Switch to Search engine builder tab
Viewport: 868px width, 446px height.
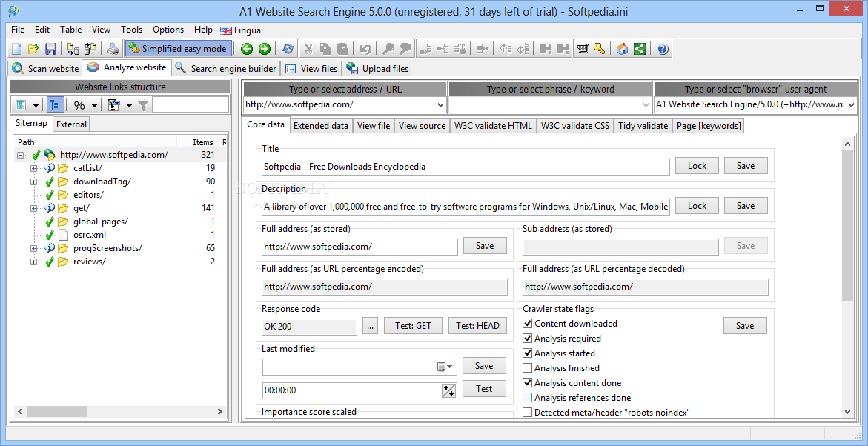pyautogui.click(x=226, y=69)
